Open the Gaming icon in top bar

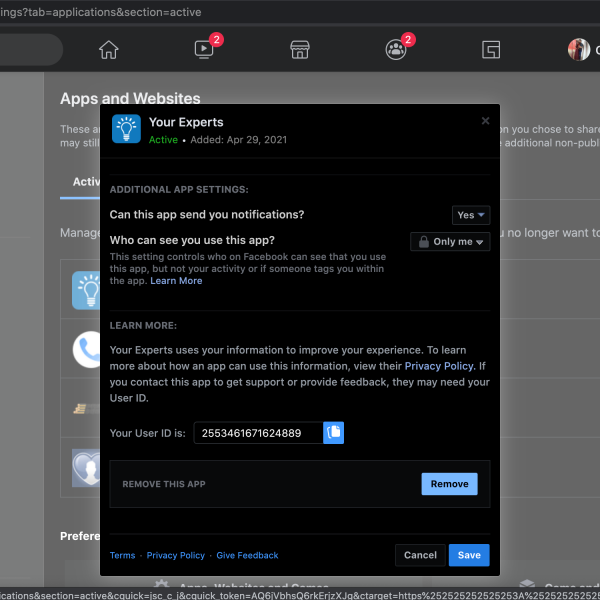point(491,50)
